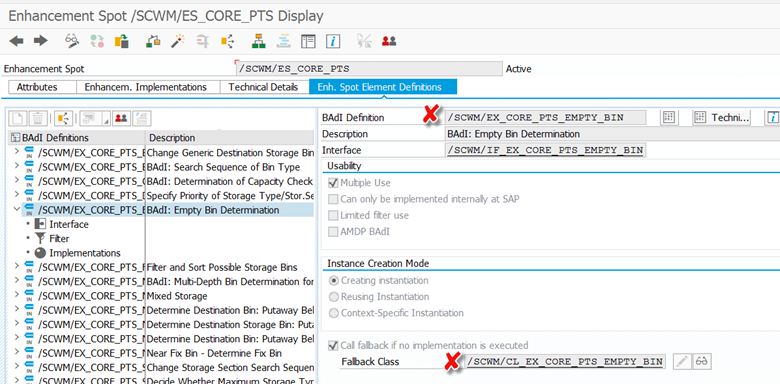Switch to the Technical Details tab

[x=263, y=87]
